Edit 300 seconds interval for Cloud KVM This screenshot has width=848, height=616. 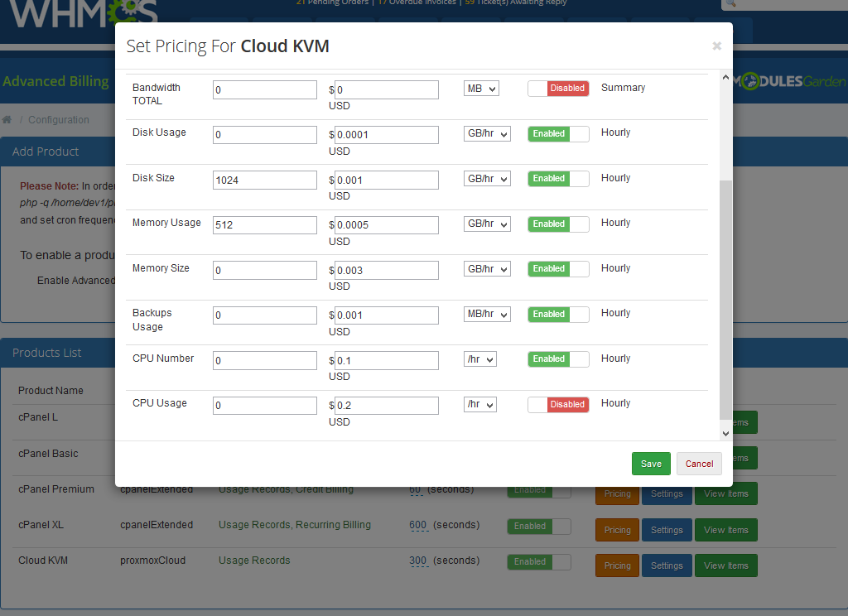coord(418,561)
